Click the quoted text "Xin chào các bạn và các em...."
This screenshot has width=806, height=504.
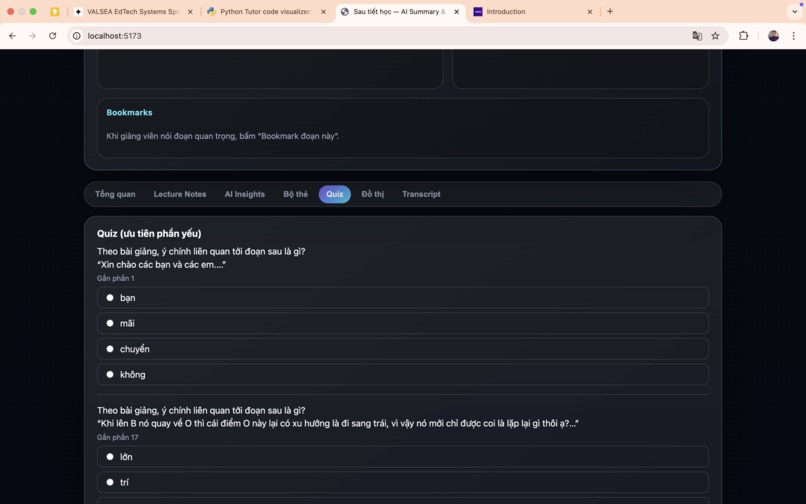[161, 265]
